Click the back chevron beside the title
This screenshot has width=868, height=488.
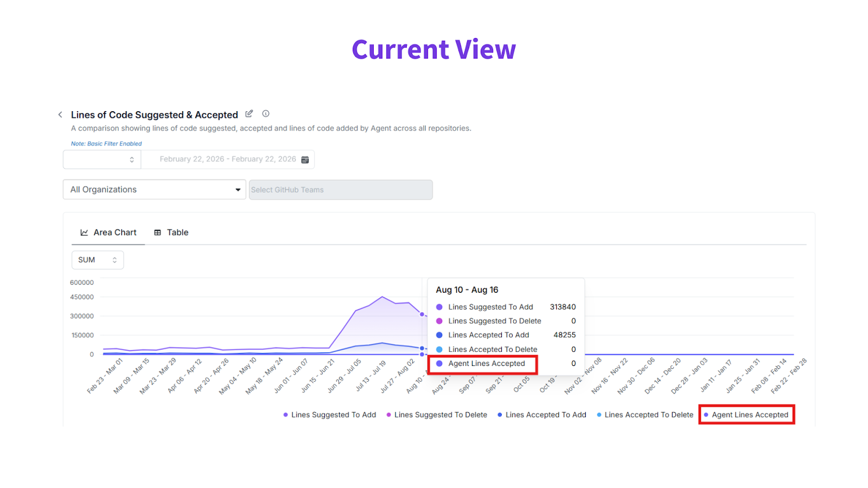[x=60, y=114]
